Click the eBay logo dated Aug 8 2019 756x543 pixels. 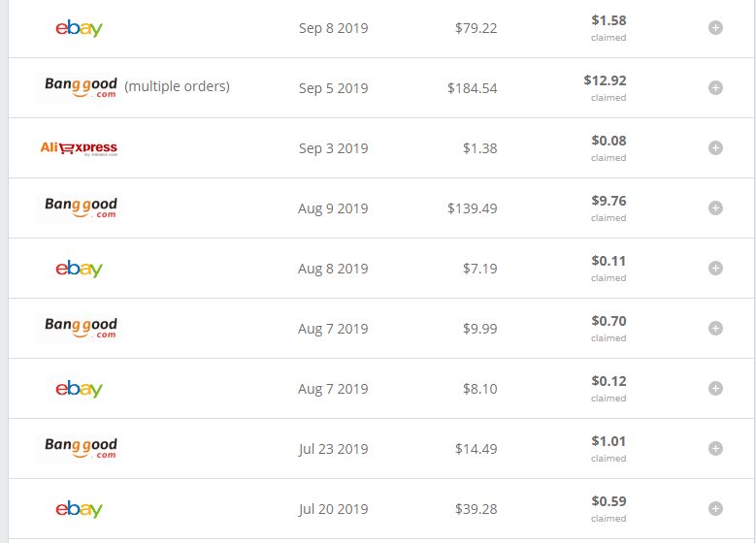79,269
